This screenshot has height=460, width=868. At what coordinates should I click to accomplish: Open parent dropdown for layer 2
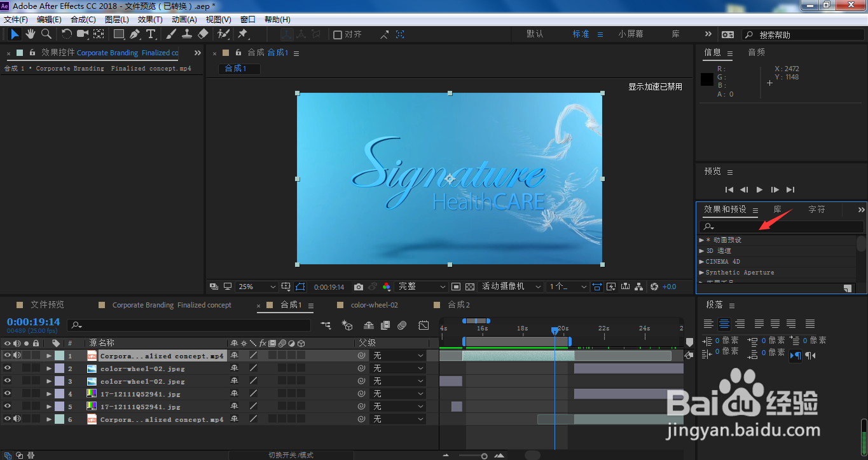(397, 369)
